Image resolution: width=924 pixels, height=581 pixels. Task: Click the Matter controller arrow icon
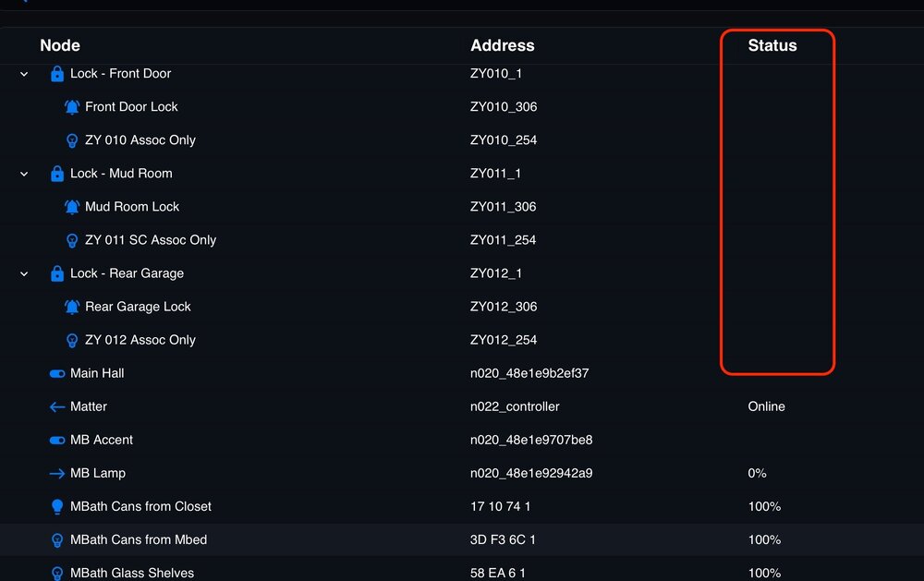(55, 406)
